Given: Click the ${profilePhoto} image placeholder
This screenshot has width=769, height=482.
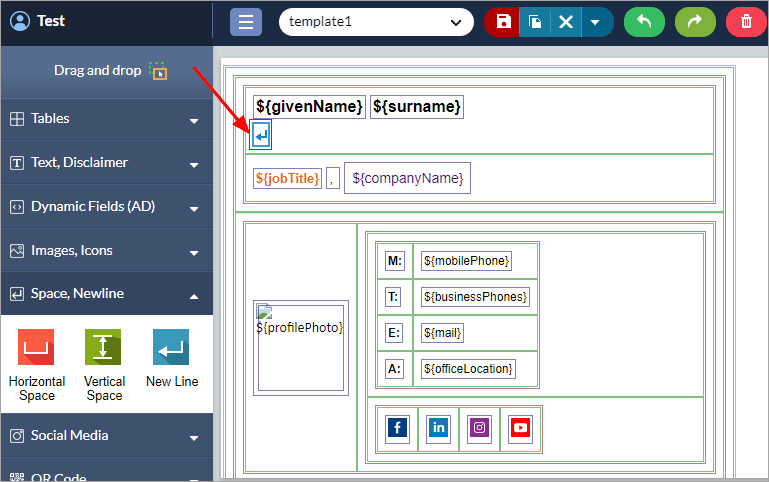Looking at the screenshot, I should click(301, 346).
